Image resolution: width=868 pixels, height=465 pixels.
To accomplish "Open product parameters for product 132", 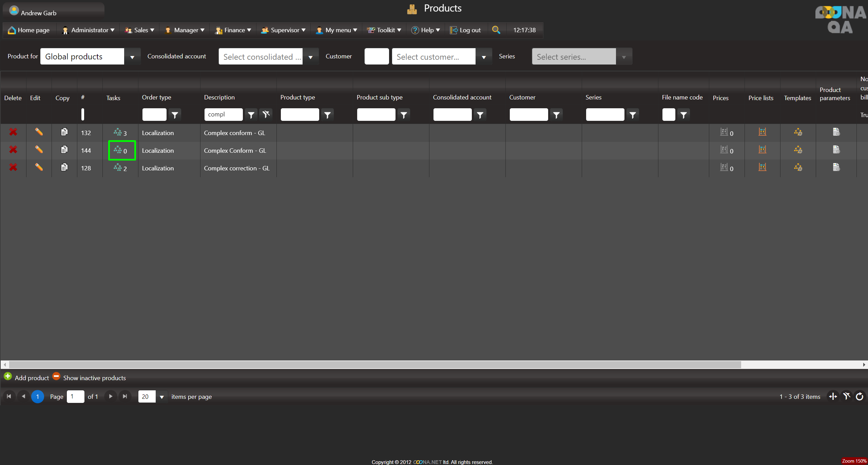I will 836,132.
